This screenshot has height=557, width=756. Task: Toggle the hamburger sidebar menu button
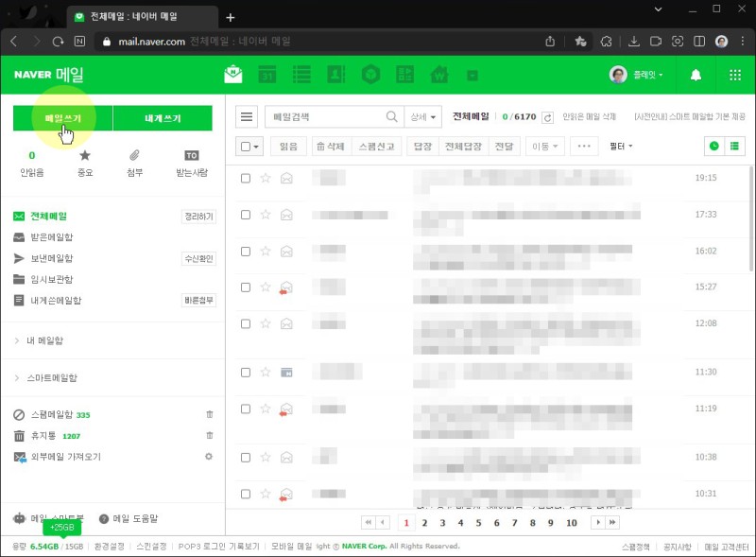pyautogui.click(x=247, y=117)
